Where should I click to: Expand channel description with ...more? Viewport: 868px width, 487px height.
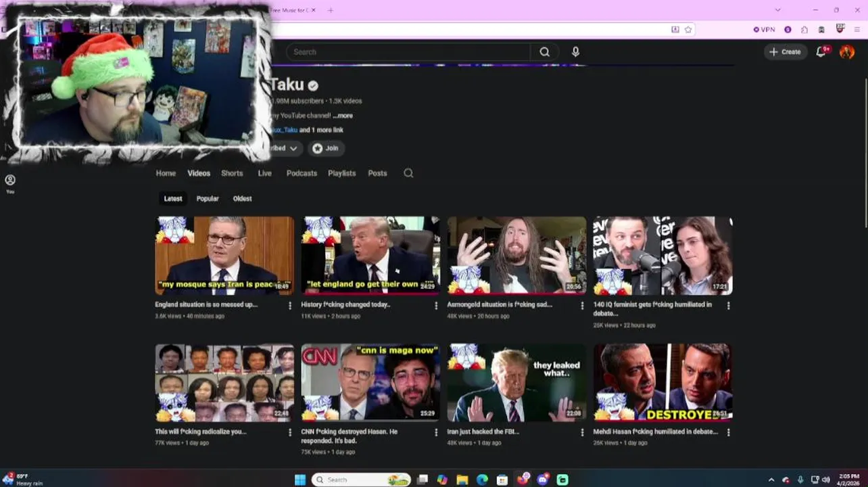point(343,116)
